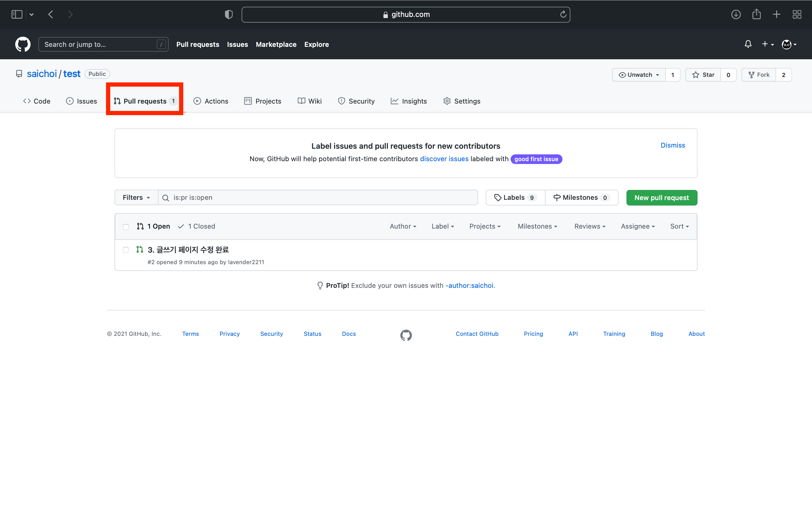Open Pull requests in the top navigation
This screenshot has height=508, width=812.
[198, 44]
